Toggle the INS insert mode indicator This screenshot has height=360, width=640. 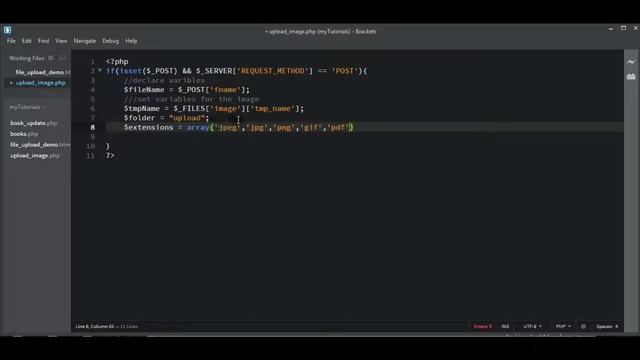tap(505, 327)
